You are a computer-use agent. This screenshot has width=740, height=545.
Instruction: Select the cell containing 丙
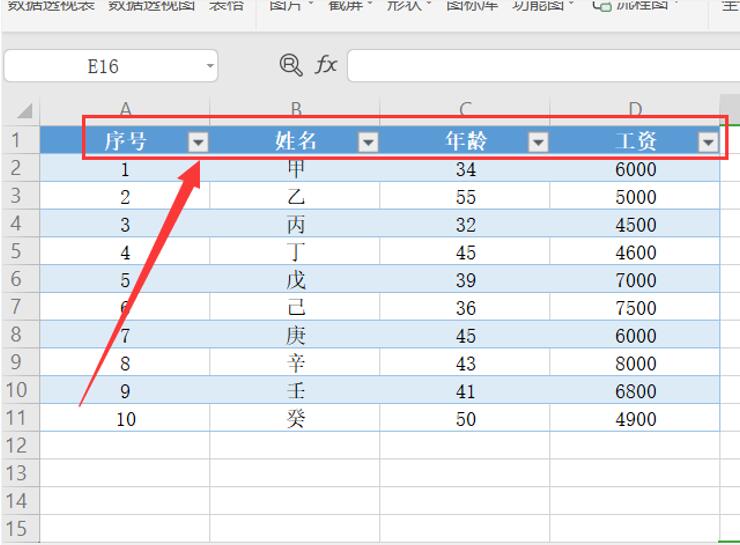[295, 224]
